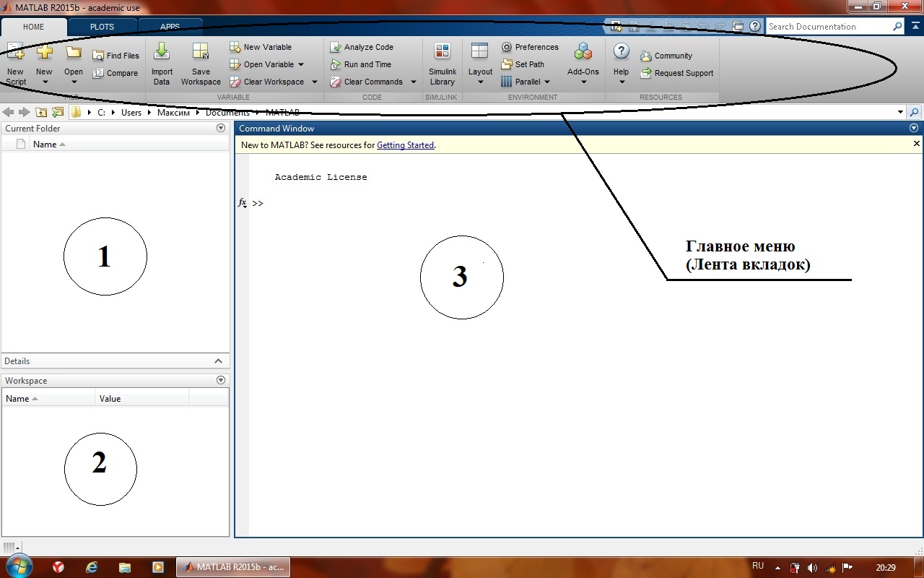Click the Help question mark in ribbon
Screen dimensions: 924x578
coord(621,52)
